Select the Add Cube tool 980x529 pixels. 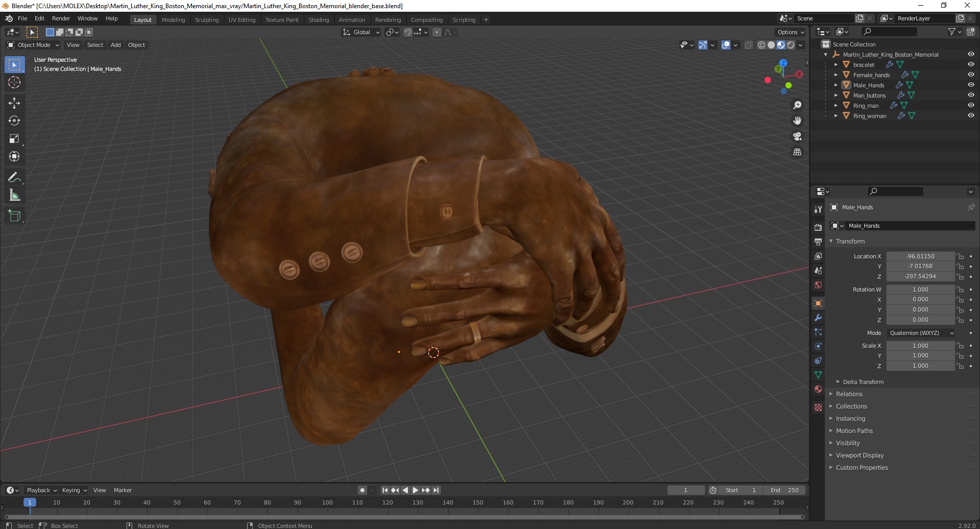[14, 216]
